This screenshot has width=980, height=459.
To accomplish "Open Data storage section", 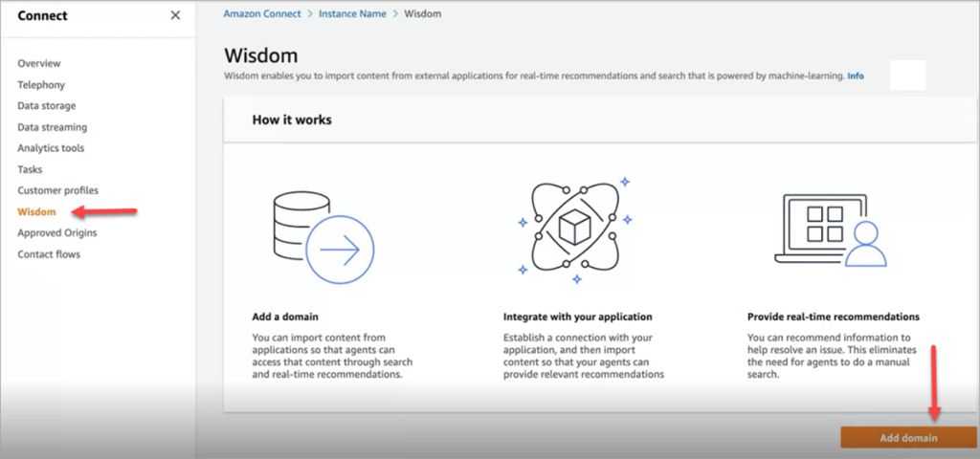I will coord(46,105).
